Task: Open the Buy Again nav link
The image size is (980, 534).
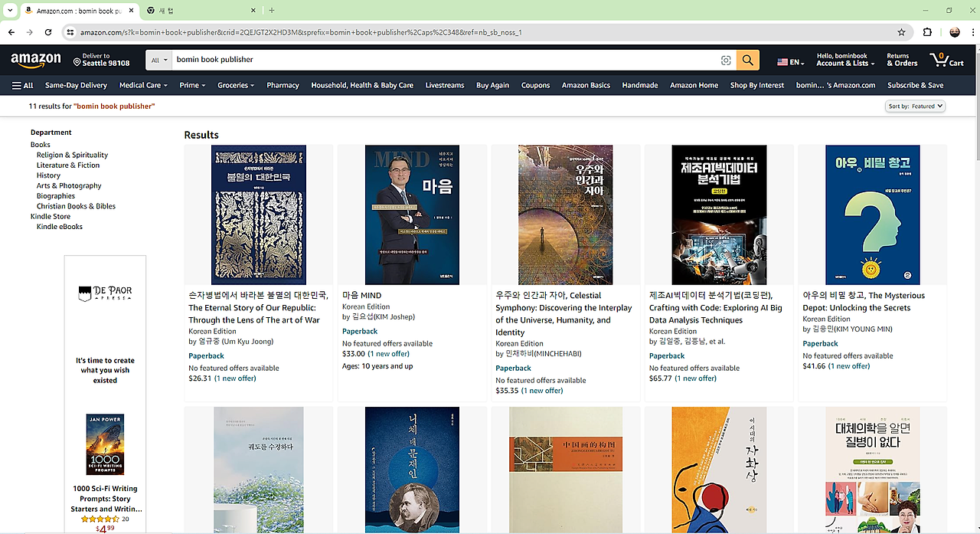Action: (x=492, y=85)
